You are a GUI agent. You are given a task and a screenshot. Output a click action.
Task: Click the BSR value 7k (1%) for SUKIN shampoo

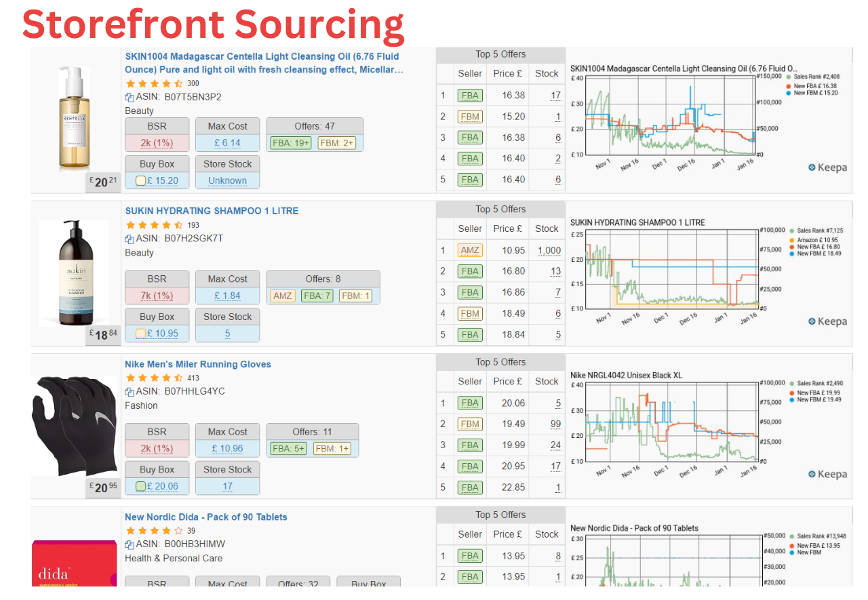157,296
